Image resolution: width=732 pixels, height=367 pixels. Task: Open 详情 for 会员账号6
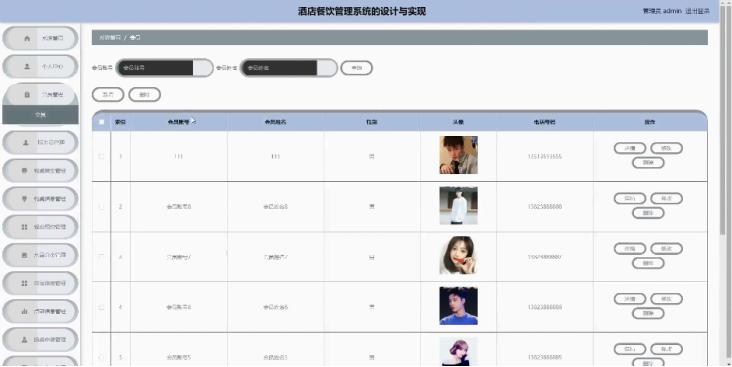point(630,299)
